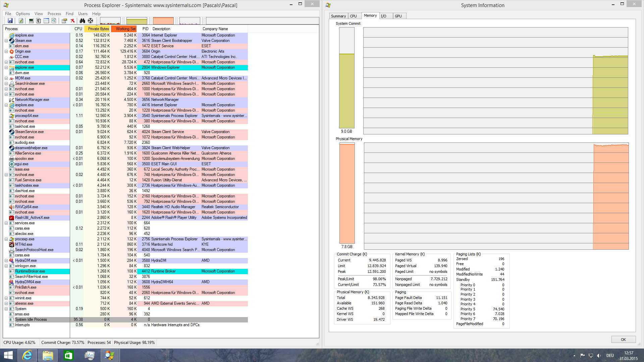
Task: Open the Options menu
Action: click(x=23, y=14)
